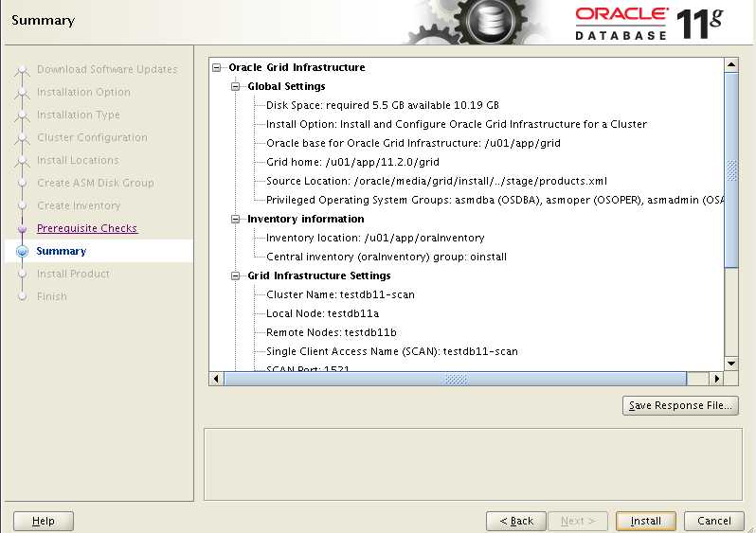The width and height of the screenshot is (756, 533).
Task: Click the Inventory information label
Action: point(306,219)
